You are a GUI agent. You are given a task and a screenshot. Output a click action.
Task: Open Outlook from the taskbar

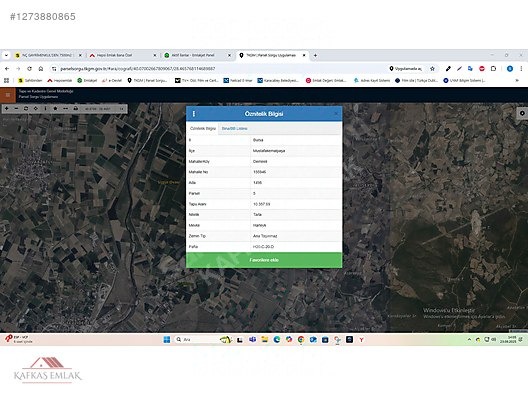pyautogui.click(x=313, y=340)
